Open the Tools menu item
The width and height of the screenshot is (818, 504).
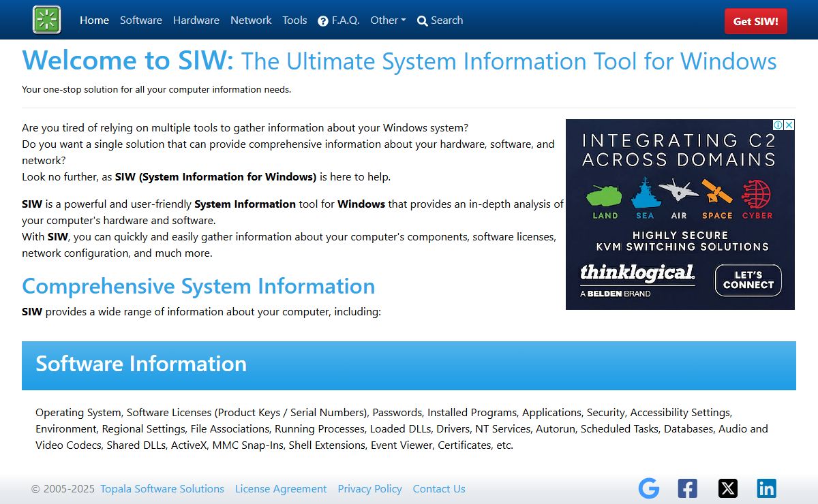click(x=294, y=20)
